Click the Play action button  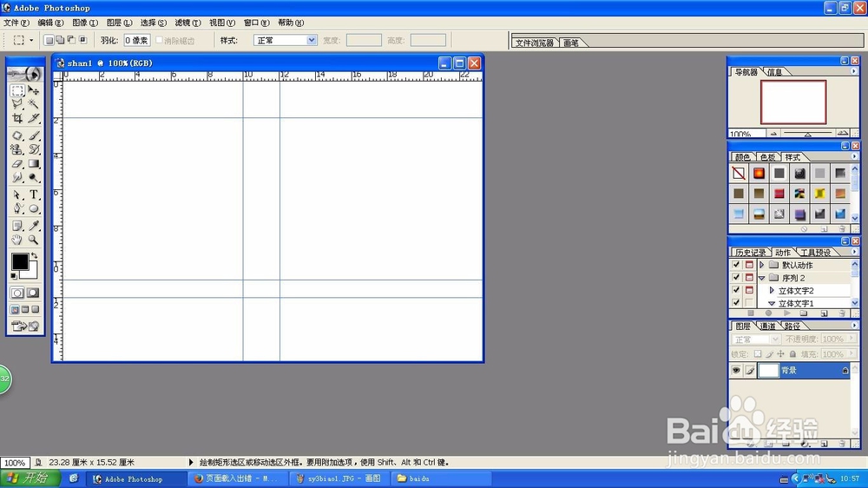(x=786, y=313)
